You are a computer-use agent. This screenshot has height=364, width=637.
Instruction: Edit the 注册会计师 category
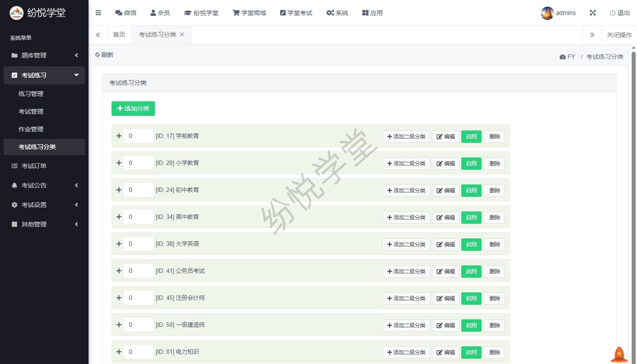click(x=445, y=299)
